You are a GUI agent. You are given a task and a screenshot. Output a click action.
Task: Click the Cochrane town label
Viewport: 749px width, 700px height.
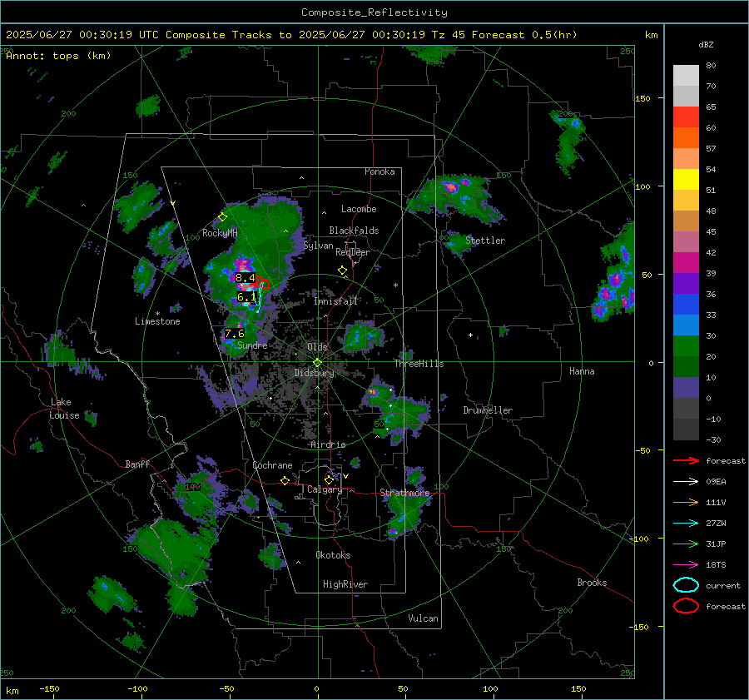pyautogui.click(x=272, y=465)
